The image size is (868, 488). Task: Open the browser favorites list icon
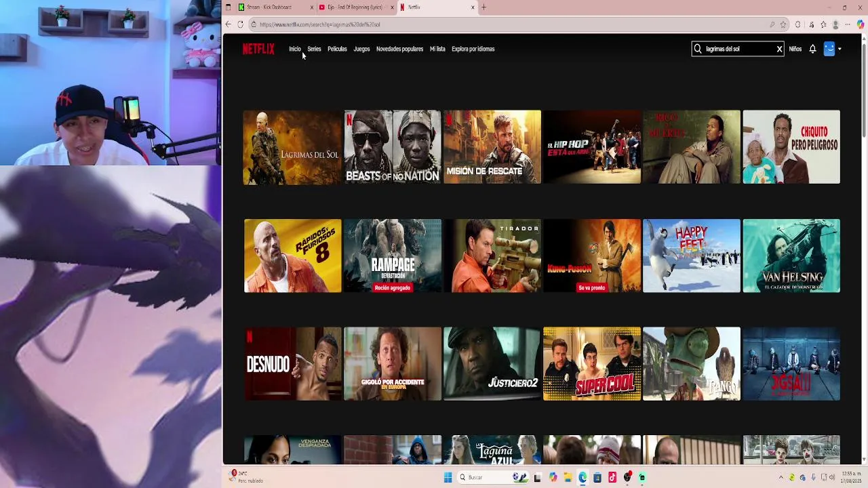(x=823, y=24)
